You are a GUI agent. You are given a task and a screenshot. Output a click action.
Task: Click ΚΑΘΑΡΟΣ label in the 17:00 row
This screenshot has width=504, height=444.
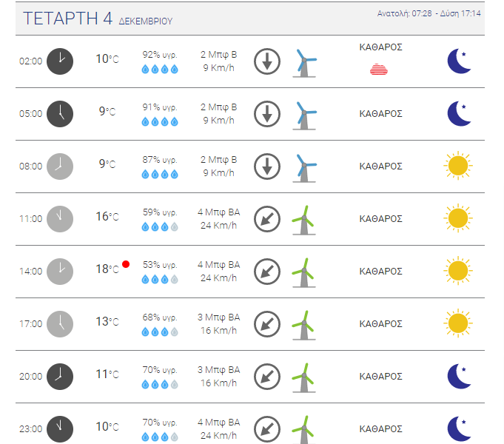(x=380, y=324)
